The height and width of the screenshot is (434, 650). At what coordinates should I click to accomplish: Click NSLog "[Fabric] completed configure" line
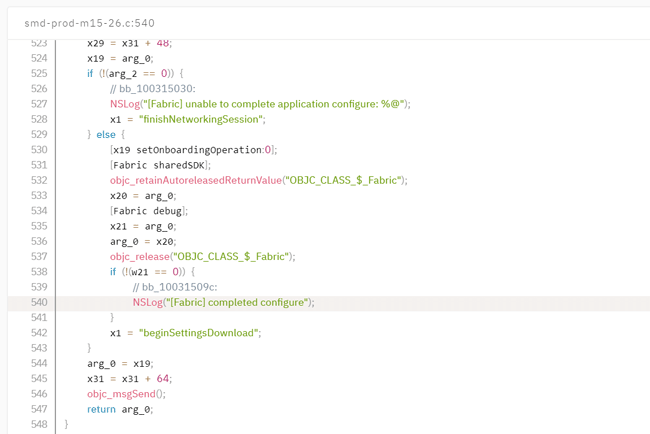click(x=223, y=303)
